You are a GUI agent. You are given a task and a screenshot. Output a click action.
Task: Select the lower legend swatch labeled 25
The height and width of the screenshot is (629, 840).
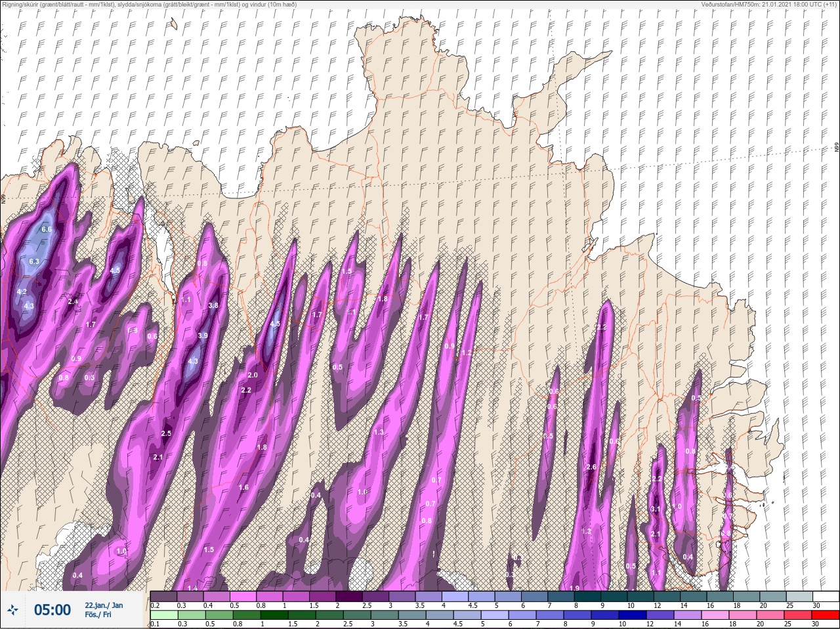coord(798,614)
